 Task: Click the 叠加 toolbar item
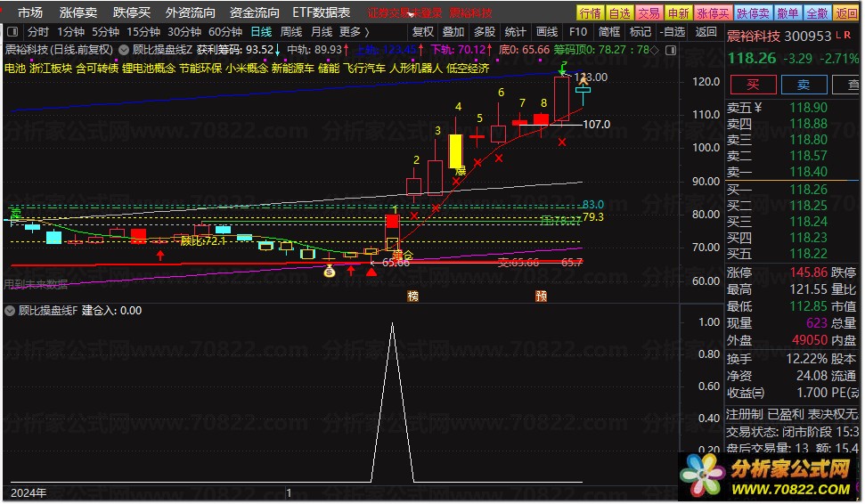[453, 32]
